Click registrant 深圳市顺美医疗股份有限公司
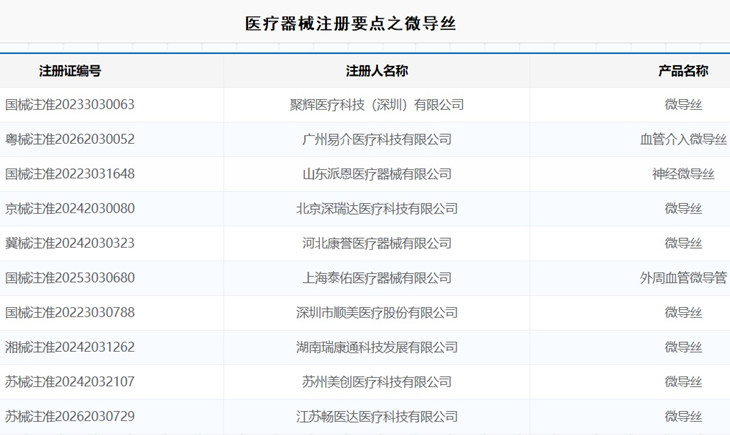Screen dimensions: 730x435 pyautogui.click(x=377, y=312)
